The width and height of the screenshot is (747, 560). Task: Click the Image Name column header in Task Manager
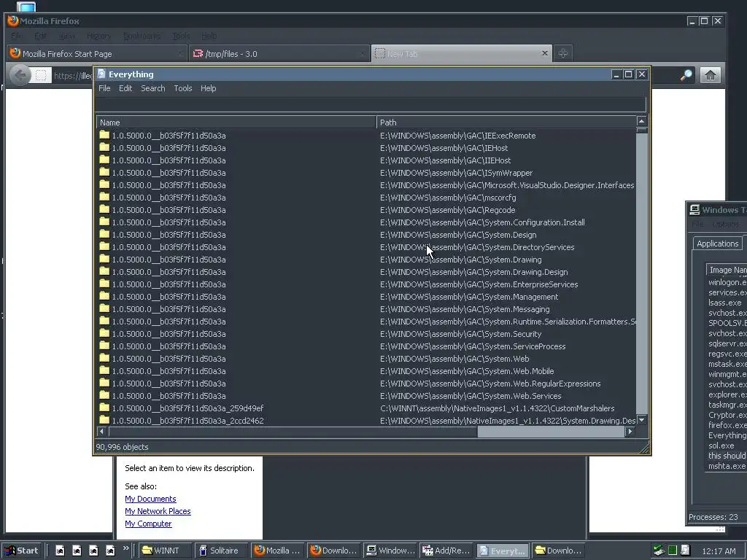tap(727, 270)
